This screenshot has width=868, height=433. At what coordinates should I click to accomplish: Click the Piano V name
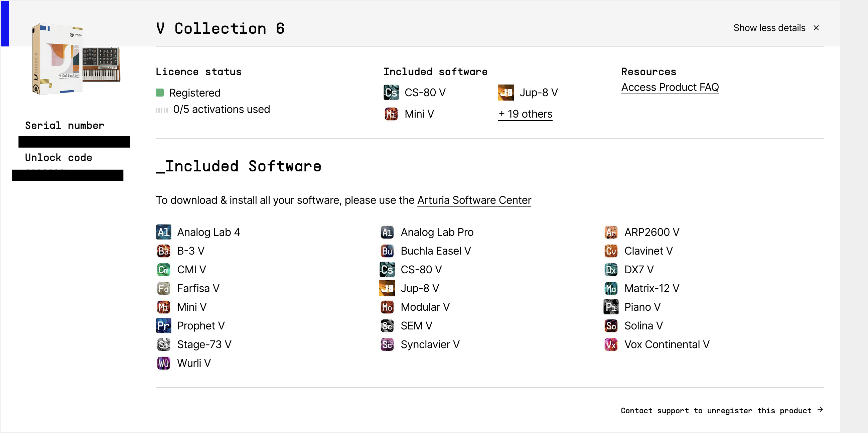point(642,307)
